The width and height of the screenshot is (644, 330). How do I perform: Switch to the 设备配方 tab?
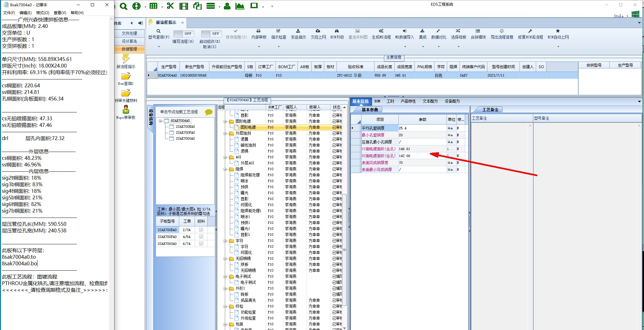pos(452,101)
